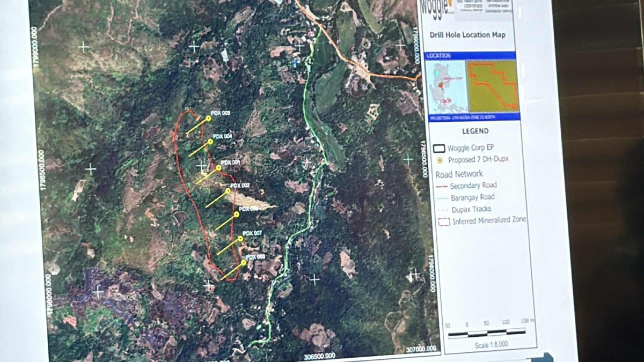
Task: Select the Secondary Road legend entry
Action: [x=473, y=186]
